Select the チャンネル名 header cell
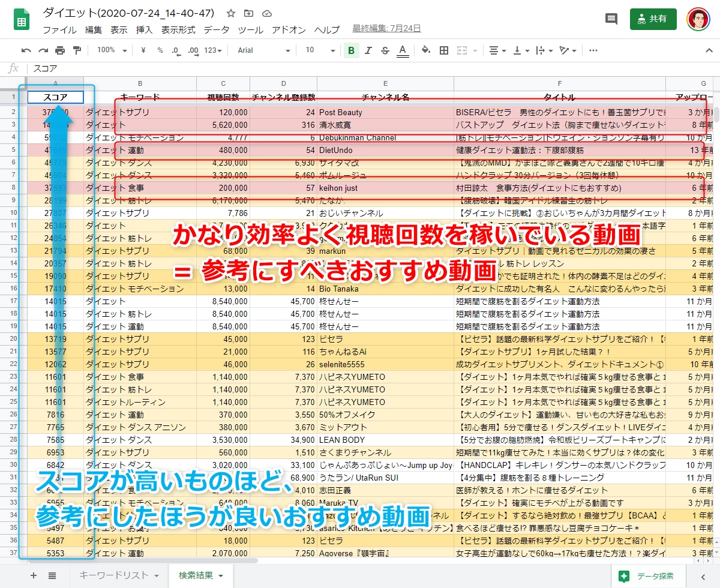Screen dimensions: 720x588 click(x=385, y=97)
